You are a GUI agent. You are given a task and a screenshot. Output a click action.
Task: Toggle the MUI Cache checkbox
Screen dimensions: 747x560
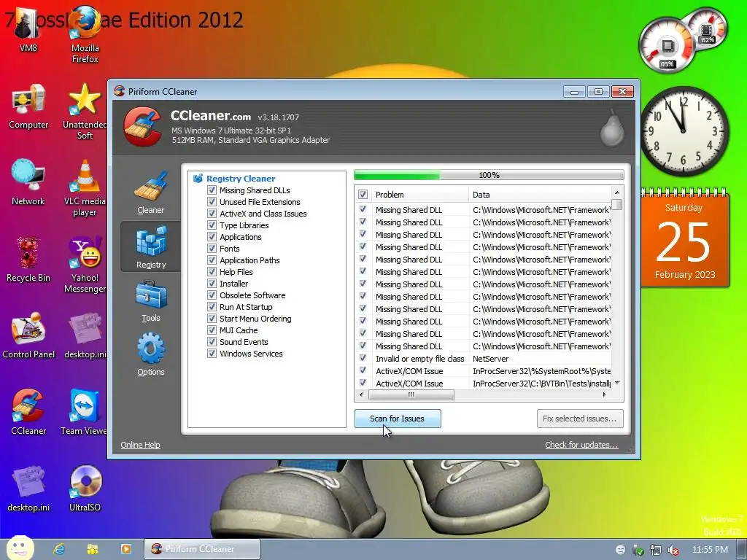212,330
